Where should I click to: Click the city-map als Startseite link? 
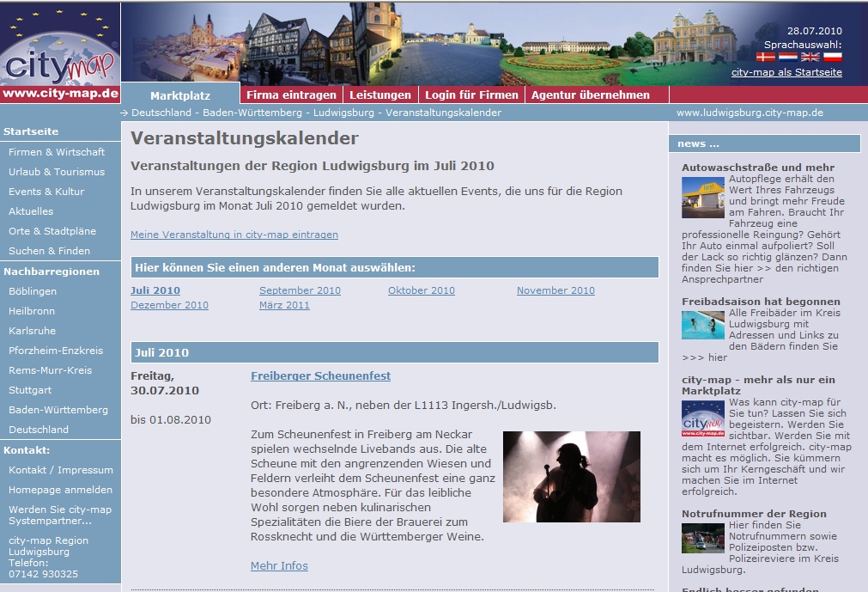pos(786,72)
